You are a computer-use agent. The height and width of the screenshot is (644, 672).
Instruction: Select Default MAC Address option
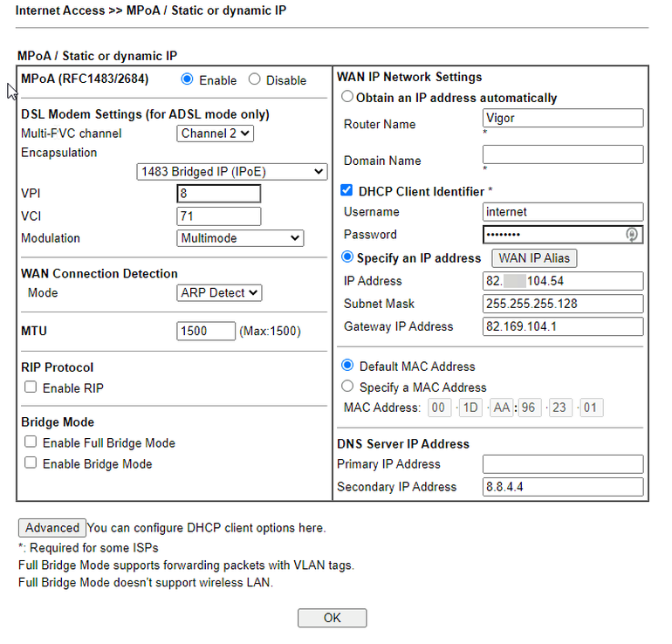click(x=347, y=366)
